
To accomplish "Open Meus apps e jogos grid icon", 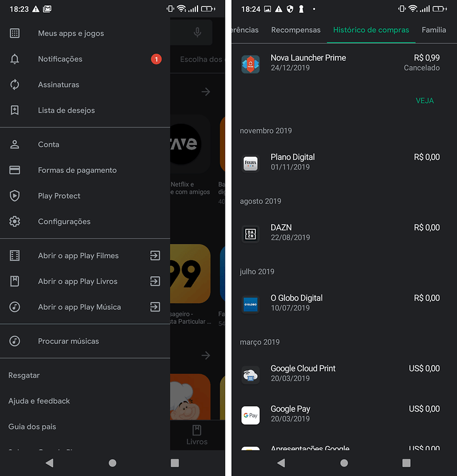I will click(x=15, y=33).
